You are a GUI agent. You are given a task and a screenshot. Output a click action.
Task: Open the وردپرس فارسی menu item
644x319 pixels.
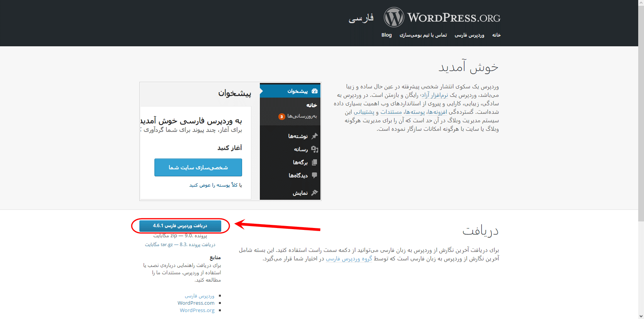click(469, 35)
